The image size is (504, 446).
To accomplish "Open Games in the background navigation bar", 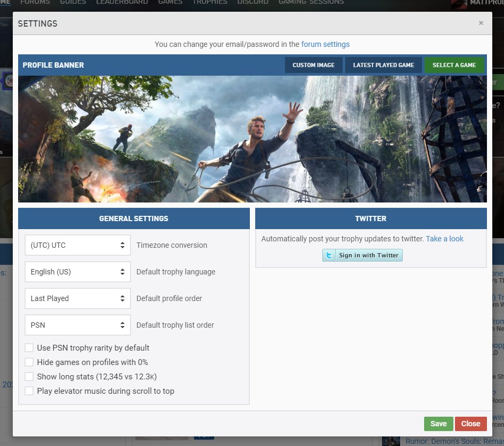I will [170, 2].
